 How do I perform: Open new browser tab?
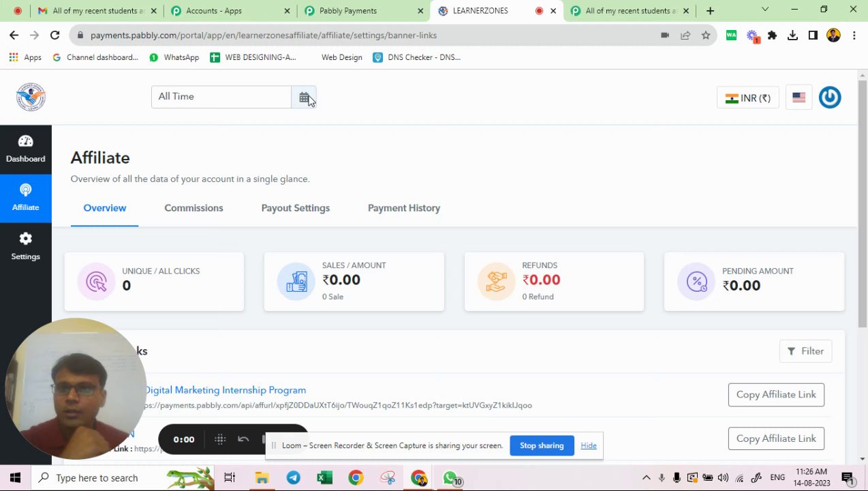point(710,11)
